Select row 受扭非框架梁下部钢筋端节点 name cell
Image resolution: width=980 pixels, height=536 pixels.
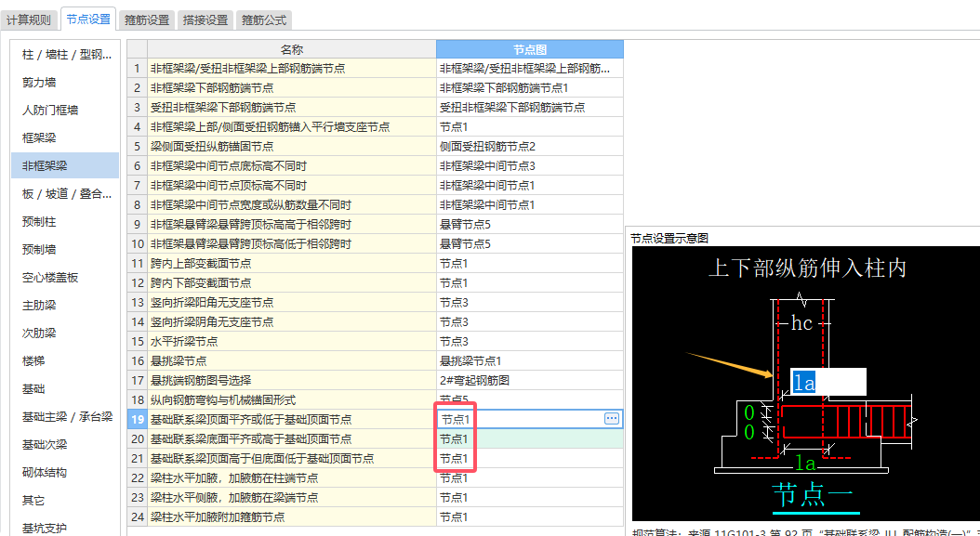[x=292, y=108]
